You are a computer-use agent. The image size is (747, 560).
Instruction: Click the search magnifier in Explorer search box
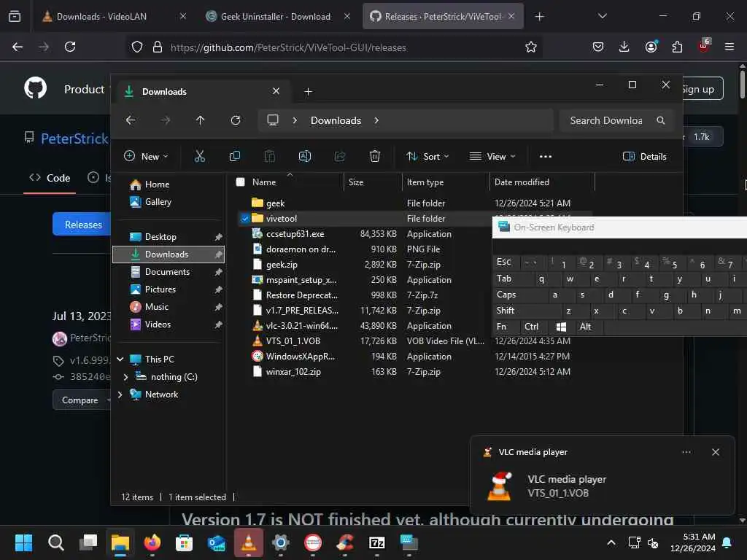pyautogui.click(x=661, y=120)
